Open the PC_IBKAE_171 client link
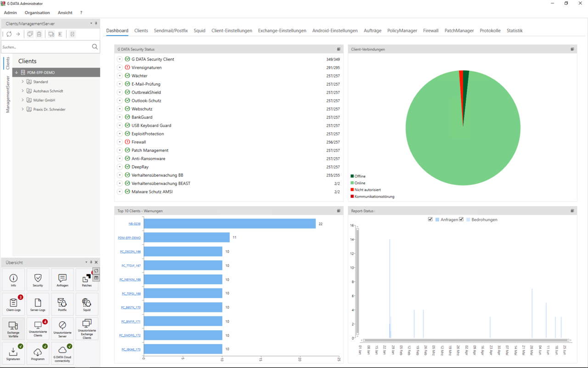This screenshot has height=368, width=588. click(x=131, y=350)
